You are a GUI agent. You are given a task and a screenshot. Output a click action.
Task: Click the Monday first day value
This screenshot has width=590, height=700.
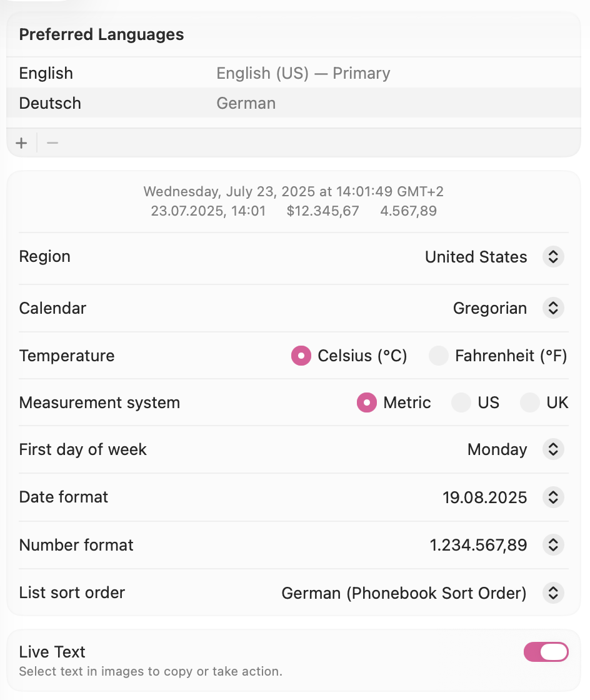(x=497, y=450)
